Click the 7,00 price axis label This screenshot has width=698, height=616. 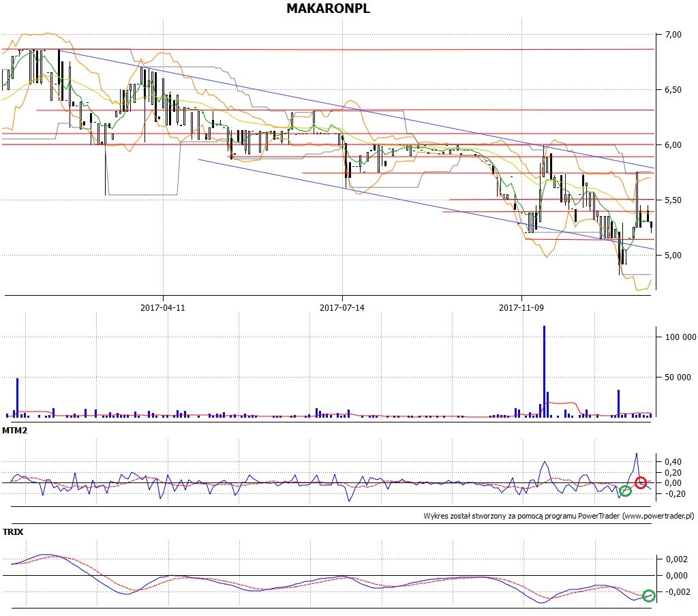point(673,34)
